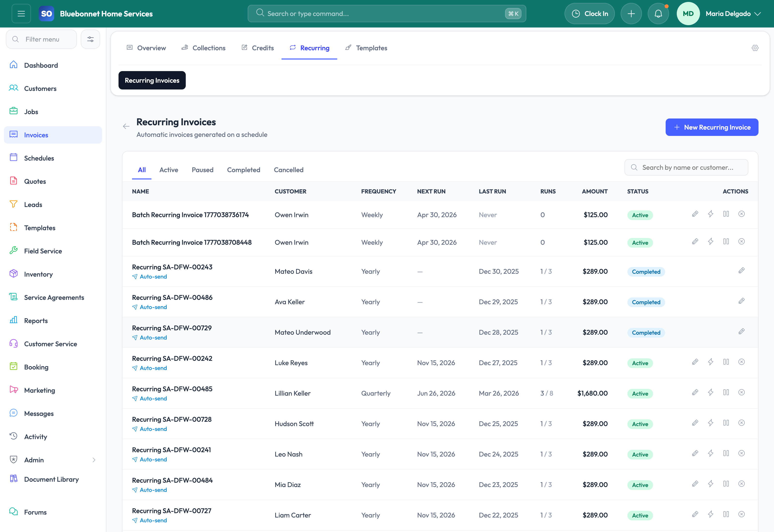Screen dimensions: 774x532
Task: Edit completed Recurring SA-DFW-00486
Action: pos(741,301)
